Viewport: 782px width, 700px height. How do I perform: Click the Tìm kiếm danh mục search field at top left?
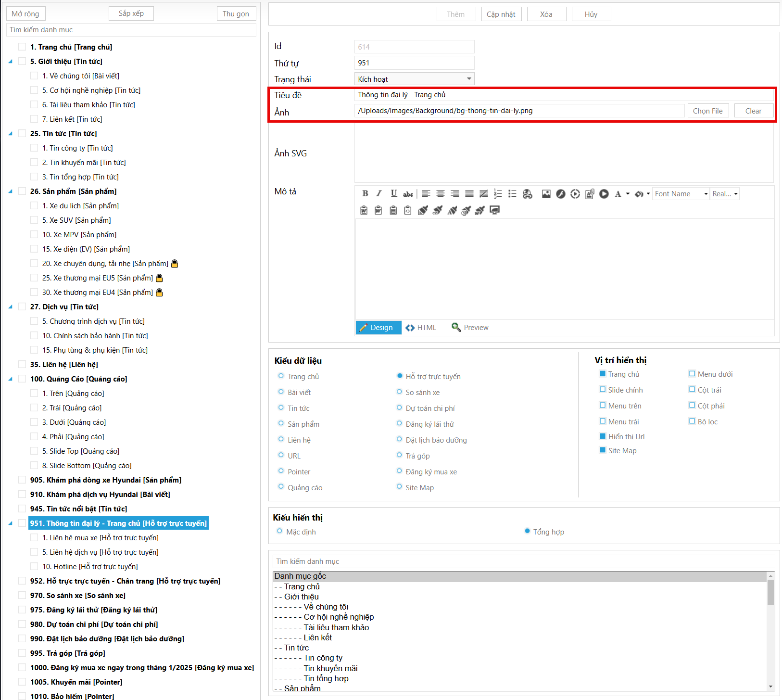pos(131,30)
